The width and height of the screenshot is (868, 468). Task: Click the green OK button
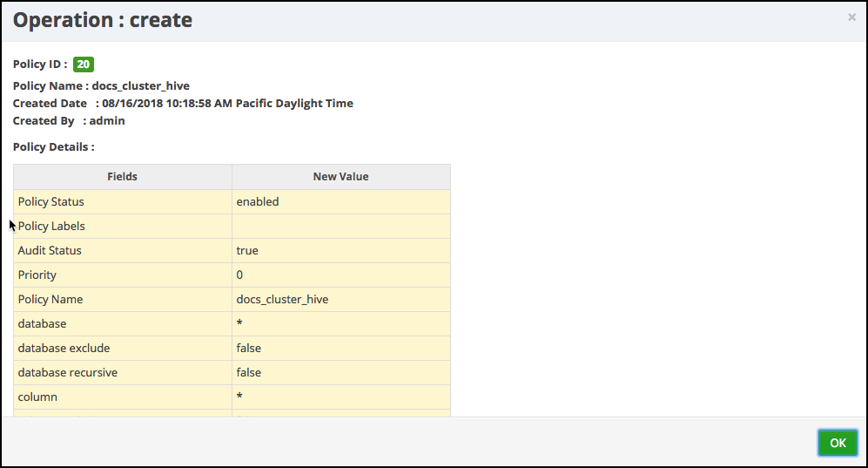(x=838, y=443)
